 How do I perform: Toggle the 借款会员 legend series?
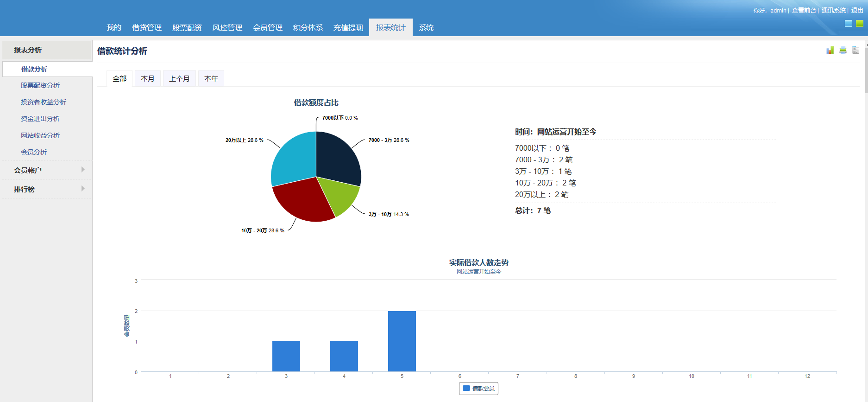pyautogui.click(x=478, y=389)
